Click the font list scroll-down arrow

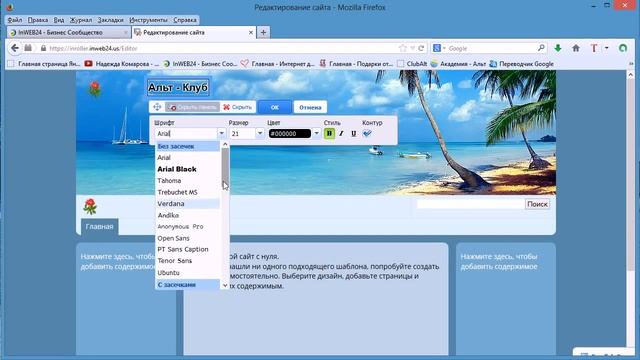point(225,286)
